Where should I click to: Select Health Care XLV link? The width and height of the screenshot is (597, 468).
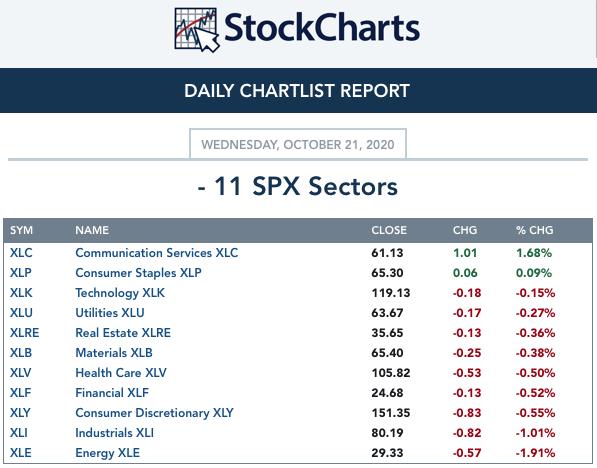point(121,373)
